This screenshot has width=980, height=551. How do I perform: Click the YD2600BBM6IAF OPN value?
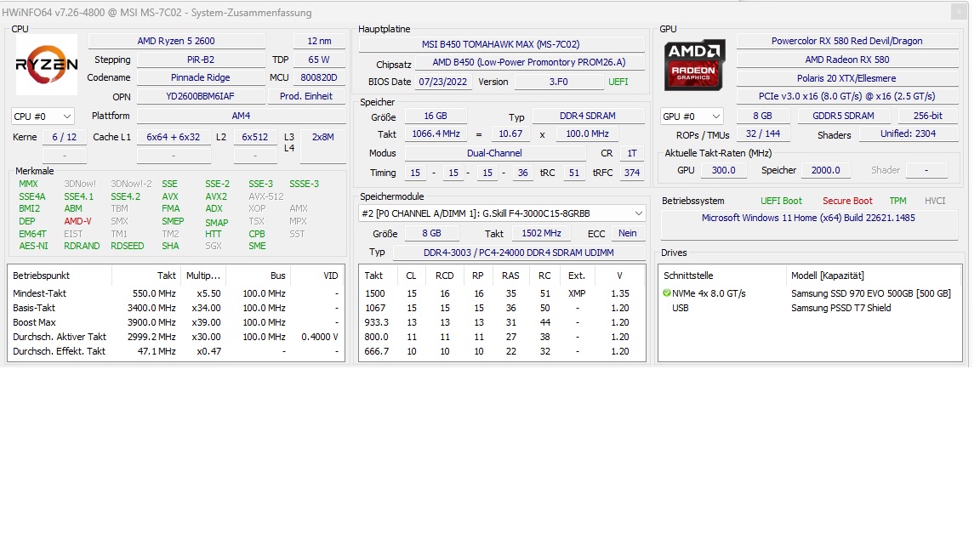point(201,96)
